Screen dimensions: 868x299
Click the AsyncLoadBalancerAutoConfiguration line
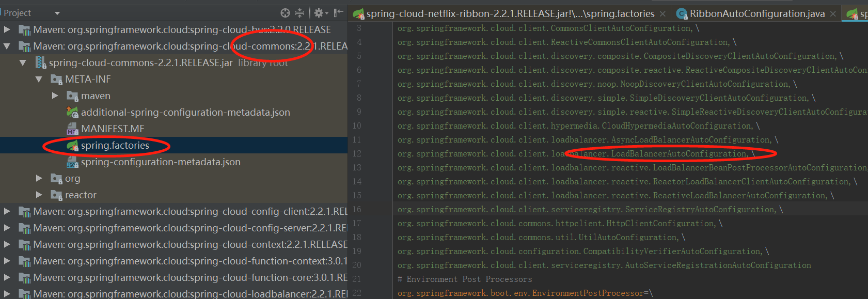[588, 139]
